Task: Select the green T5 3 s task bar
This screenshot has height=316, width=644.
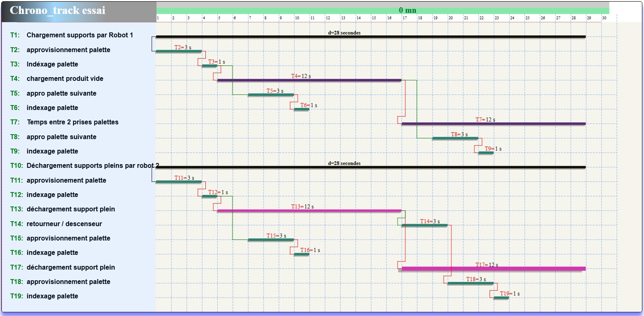Action: [271, 95]
